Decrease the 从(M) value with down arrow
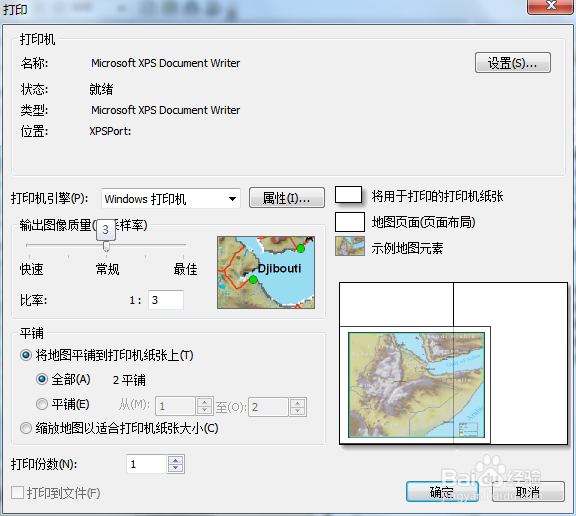This screenshot has width=576, height=516. tap(204, 411)
